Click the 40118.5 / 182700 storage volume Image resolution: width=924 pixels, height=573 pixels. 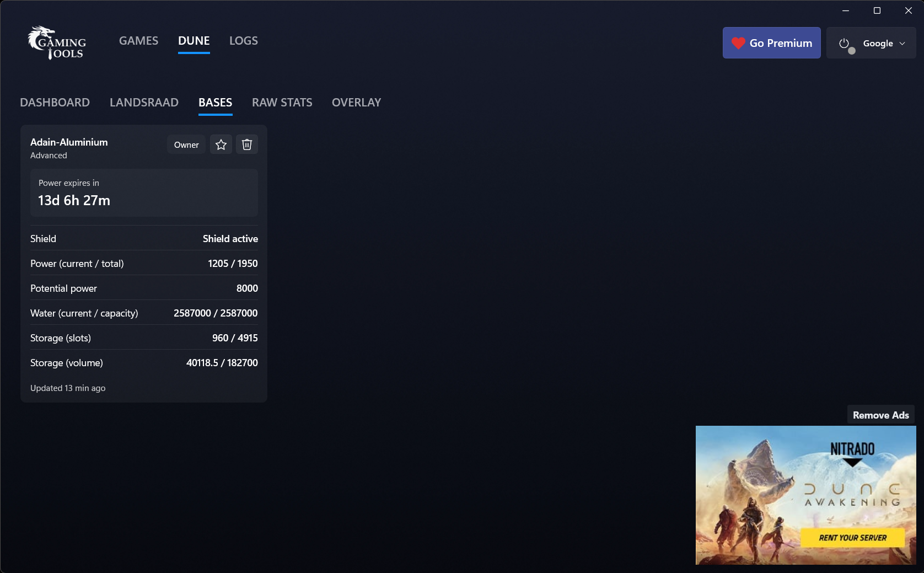click(222, 363)
